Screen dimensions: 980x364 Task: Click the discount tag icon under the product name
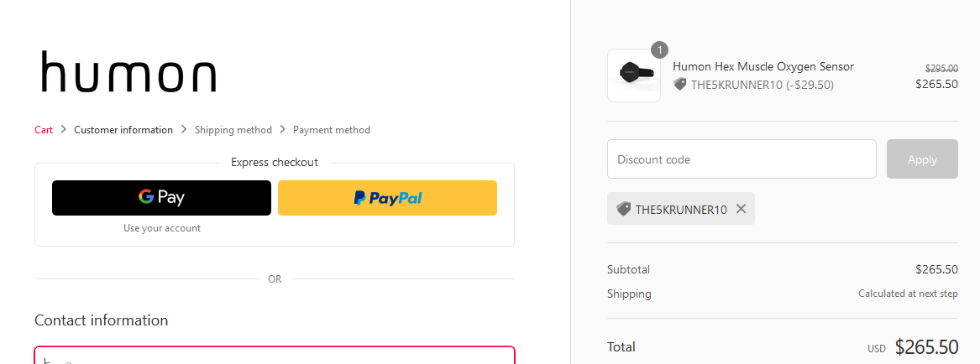pos(680,84)
